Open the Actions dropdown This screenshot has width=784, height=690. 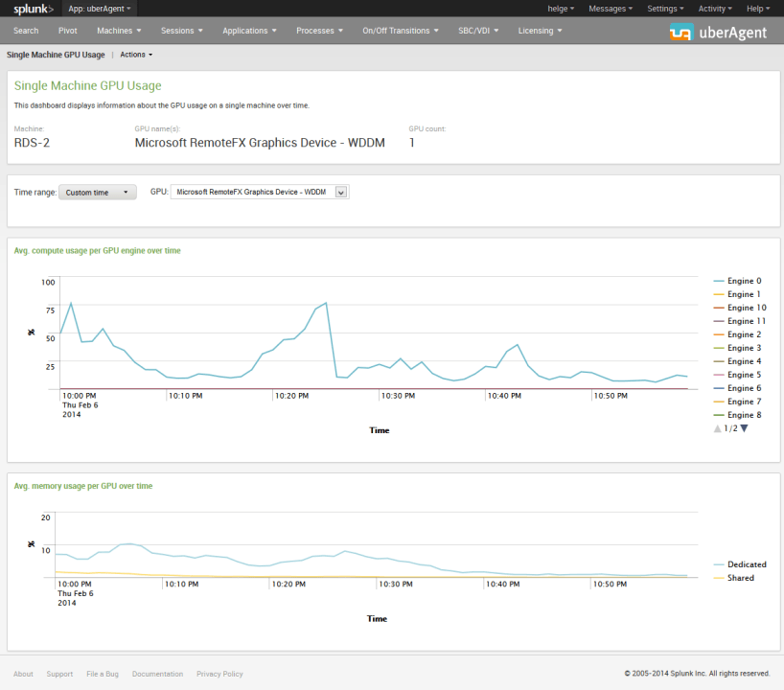coord(136,55)
